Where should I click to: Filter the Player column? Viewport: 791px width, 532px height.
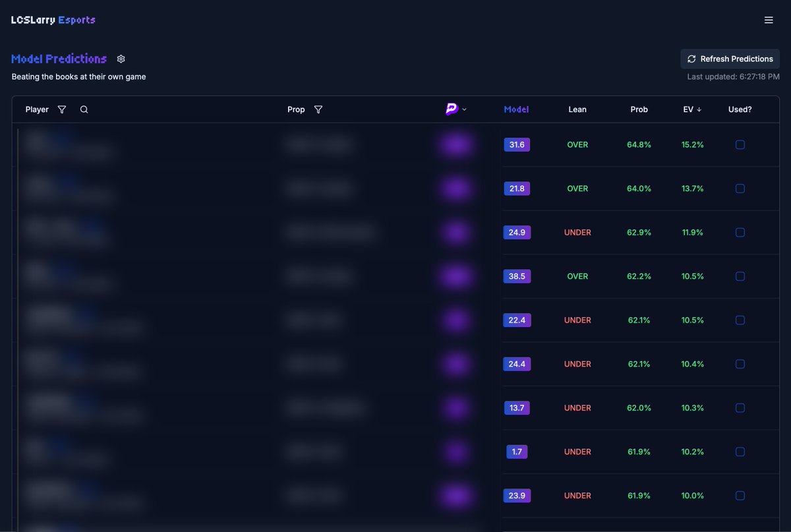[x=62, y=109]
